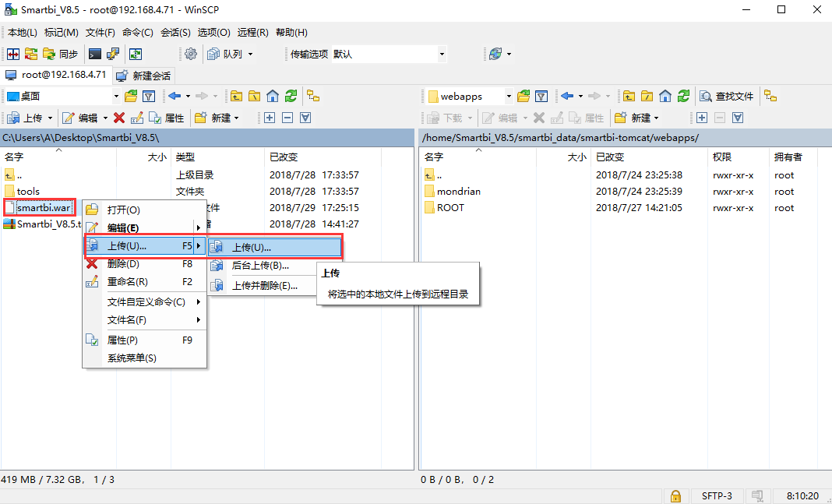Viewport: 832px width, 504px height.
Task: Click the local 属性 properties button
Action: (167, 118)
